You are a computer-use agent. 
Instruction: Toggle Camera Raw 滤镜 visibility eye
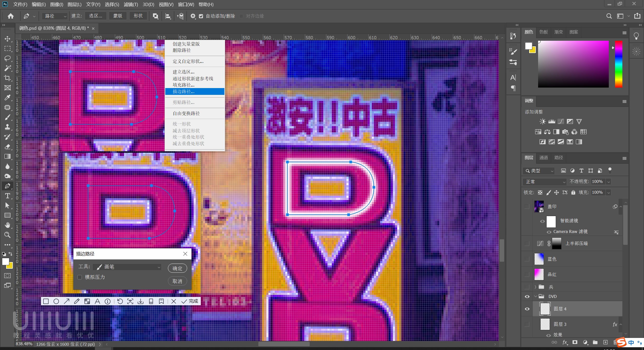click(549, 232)
